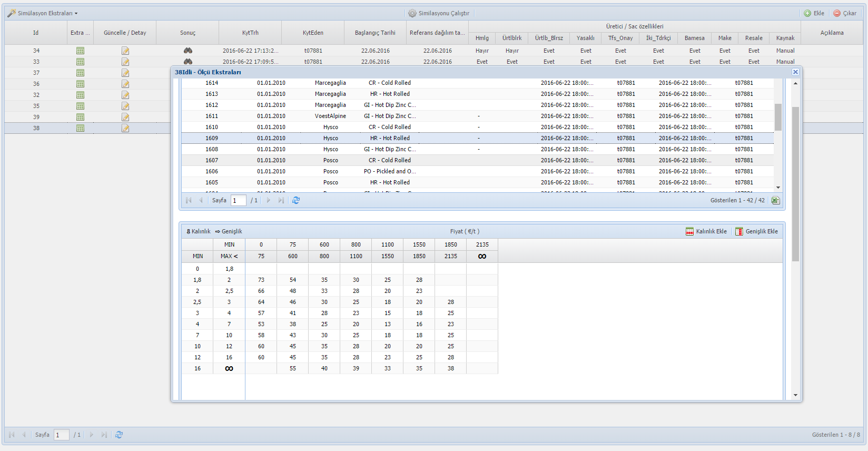868x451 pixels.
Task: Click the Çıkar remove button
Action: (x=845, y=13)
